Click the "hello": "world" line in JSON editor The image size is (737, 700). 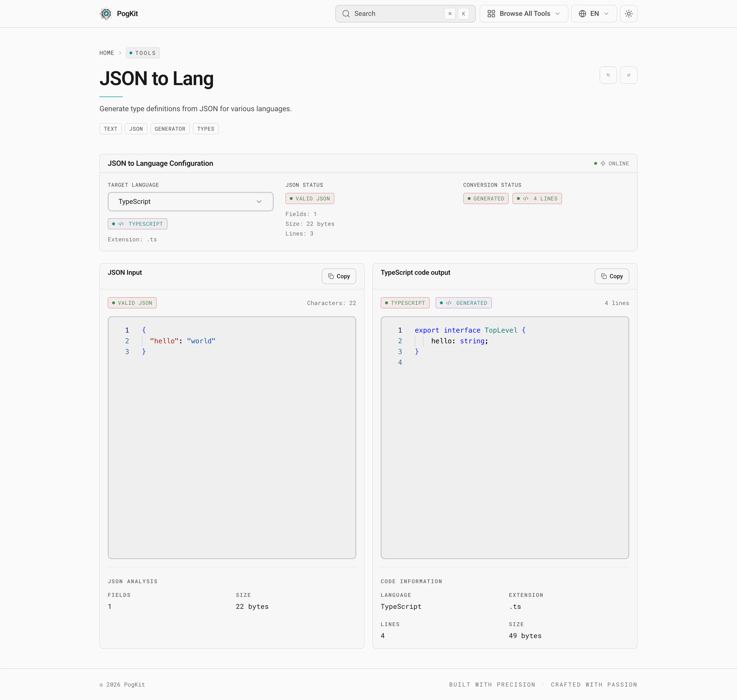point(182,341)
